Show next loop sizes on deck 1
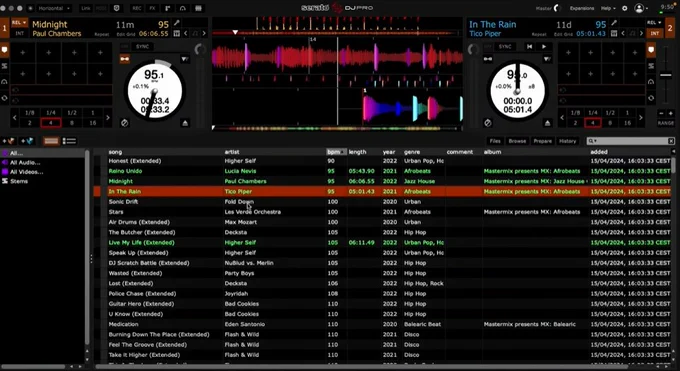 click(108, 118)
